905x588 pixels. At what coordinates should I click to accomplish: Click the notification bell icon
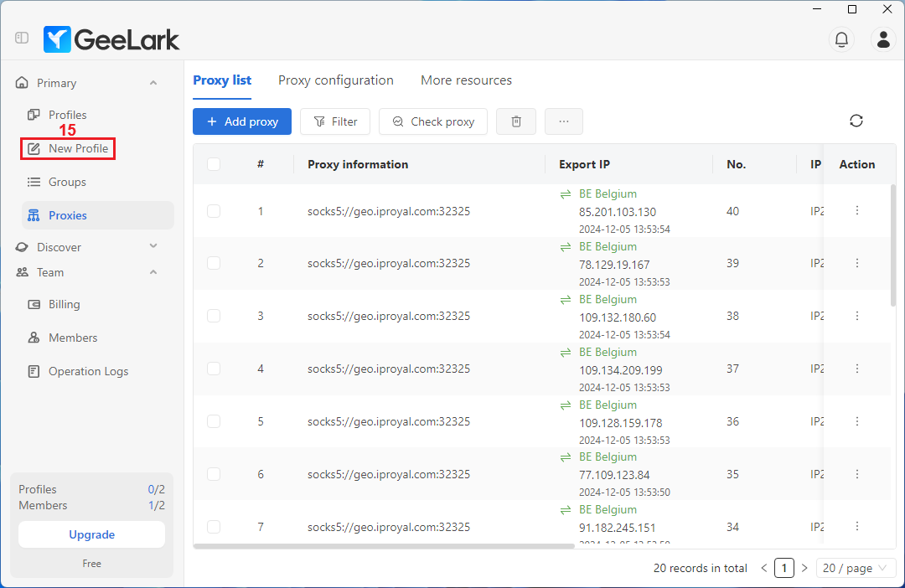[841, 39]
